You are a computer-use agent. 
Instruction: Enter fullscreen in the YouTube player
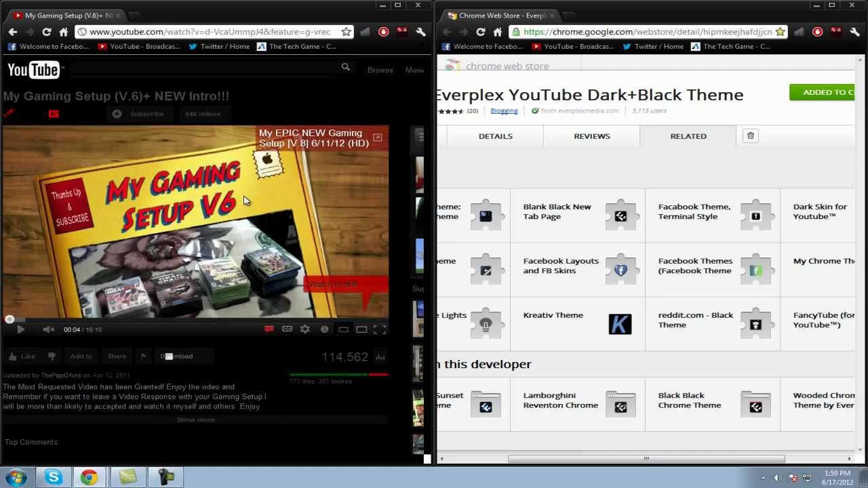(380, 329)
